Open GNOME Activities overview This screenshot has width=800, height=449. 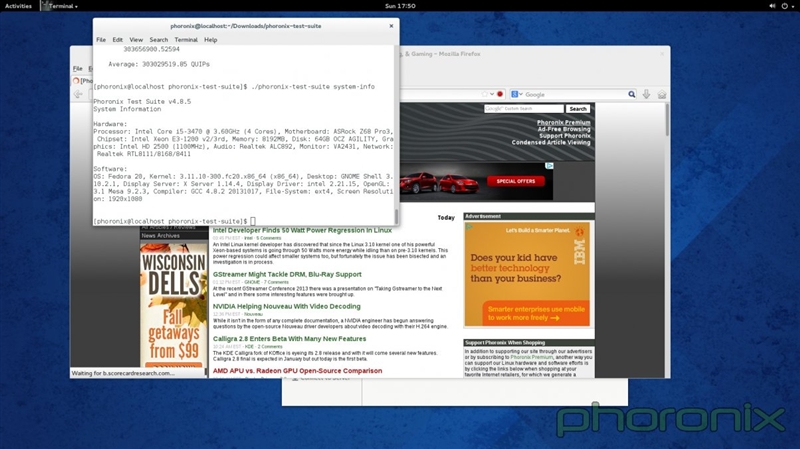[x=20, y=6]
